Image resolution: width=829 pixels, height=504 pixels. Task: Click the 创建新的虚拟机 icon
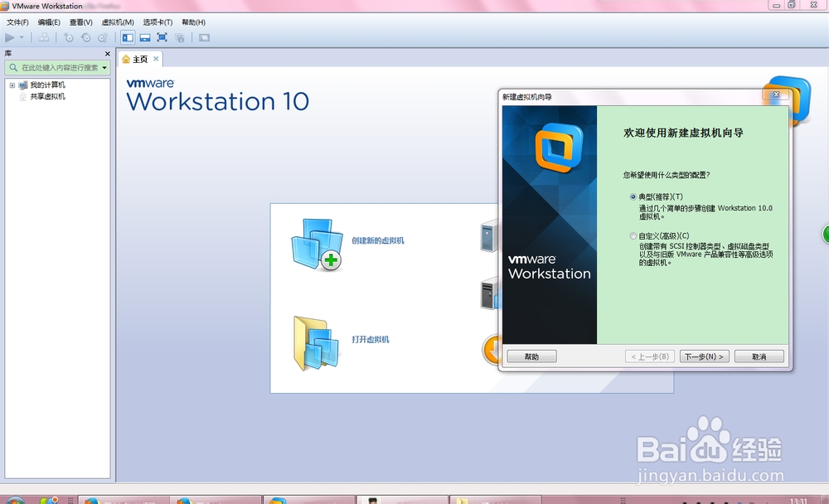click(317, 245)
